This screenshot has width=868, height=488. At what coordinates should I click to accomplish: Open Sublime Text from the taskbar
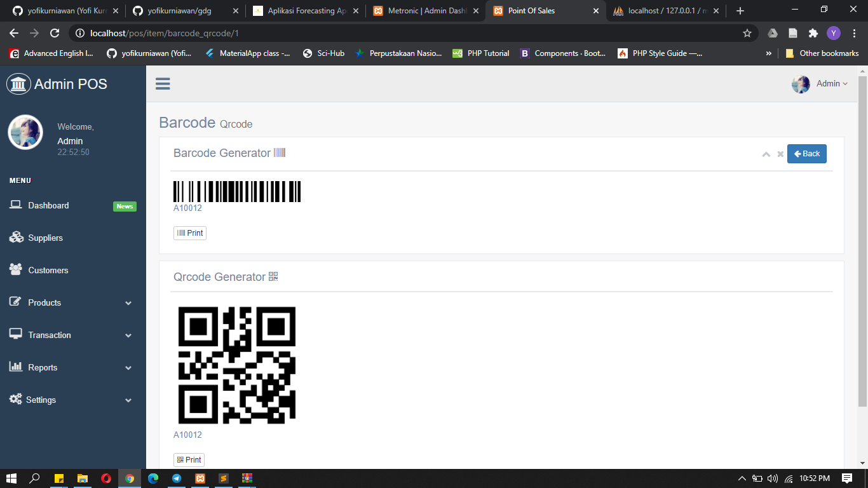[x=223, y=478]
